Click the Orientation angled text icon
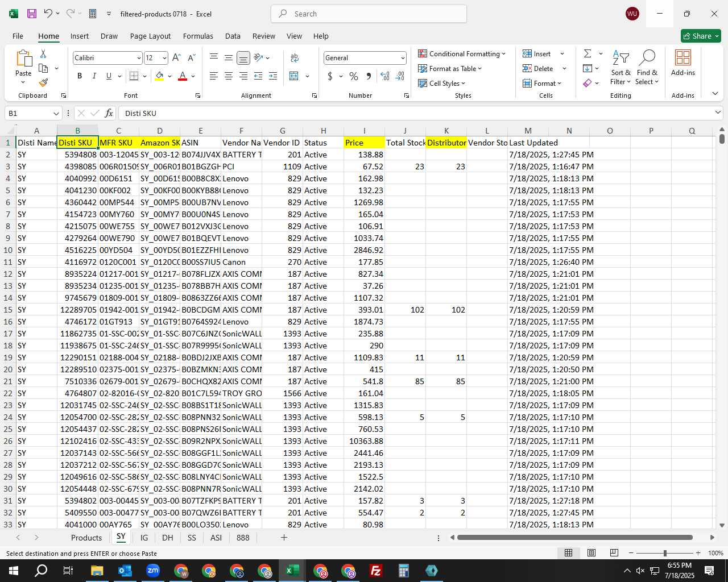Image resolution: width=728 pixels, height=582 pixels. point(258,57)
